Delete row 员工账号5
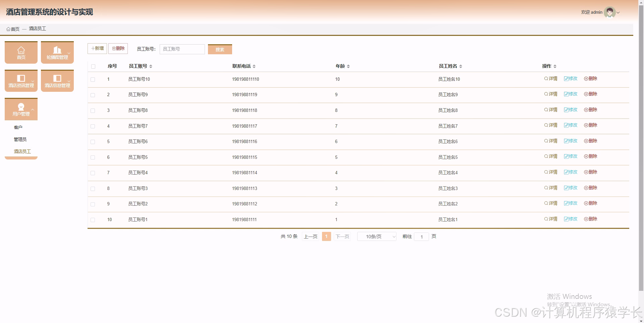The image size is (644, 323). point(591,156)
